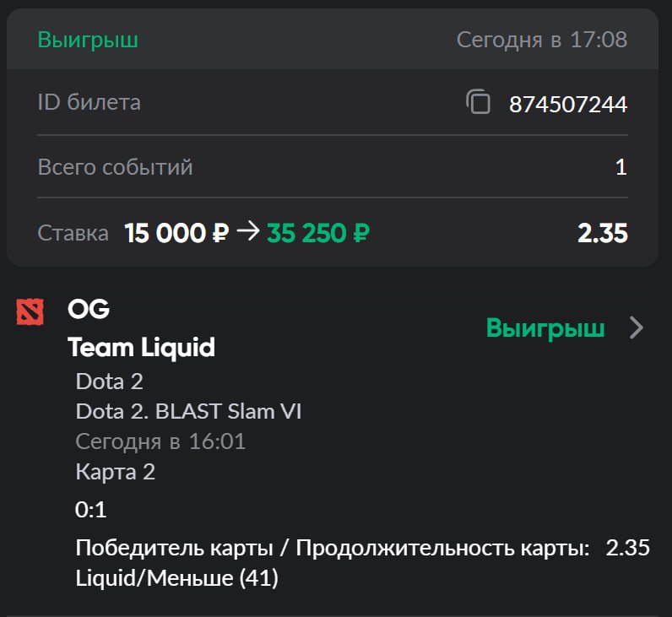Viewport: 672px width, 617px height.
Task: Expand event details with the right chevron
Action: (x=637, y=328)
